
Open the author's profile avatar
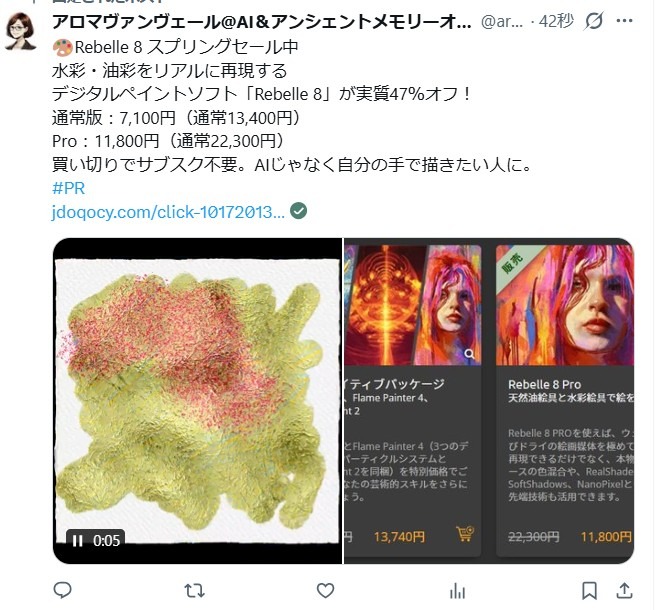[20, 31]
